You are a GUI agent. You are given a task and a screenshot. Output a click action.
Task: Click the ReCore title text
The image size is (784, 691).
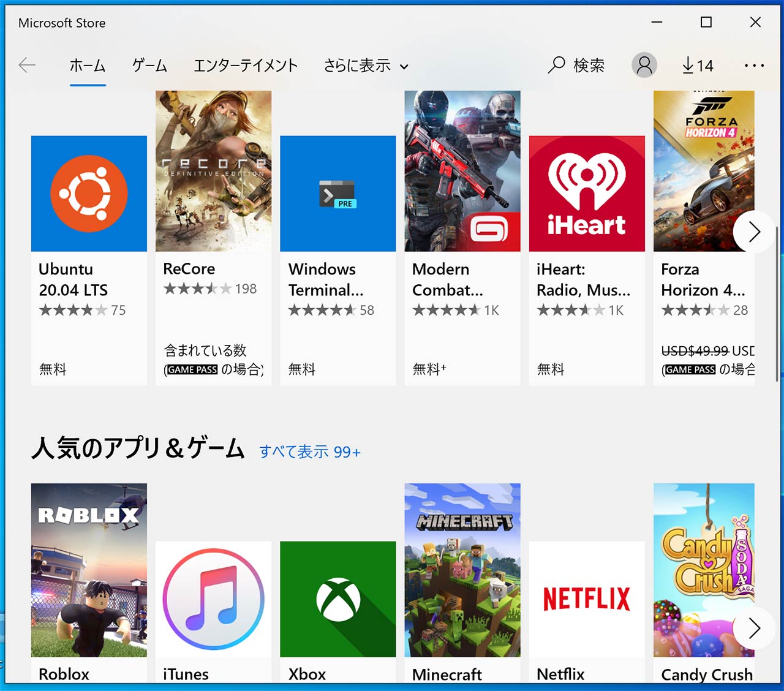[189, 268]
